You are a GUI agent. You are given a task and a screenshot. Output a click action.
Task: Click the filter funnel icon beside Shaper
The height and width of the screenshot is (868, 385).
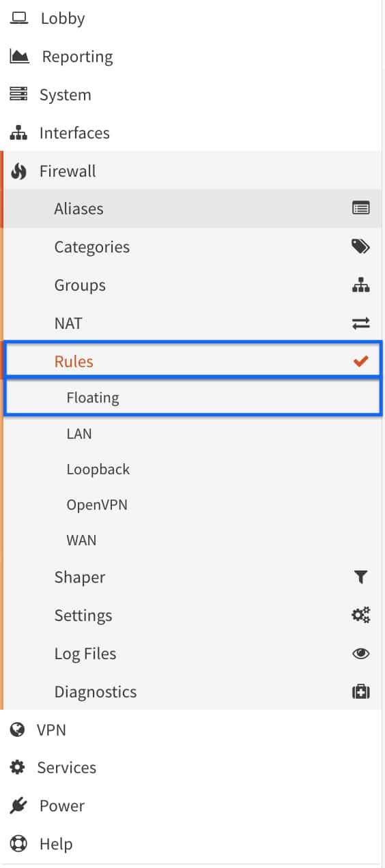pyautogui.click(x=360, y=577)
